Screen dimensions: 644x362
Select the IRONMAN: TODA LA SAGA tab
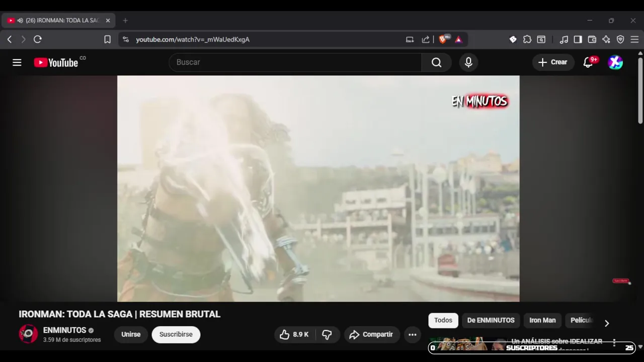[59, 21]
